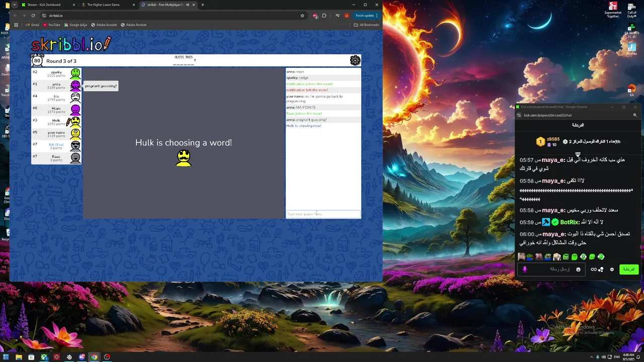Mute the skribbl tab audio icon
The image size is (644, 362).
187,5
